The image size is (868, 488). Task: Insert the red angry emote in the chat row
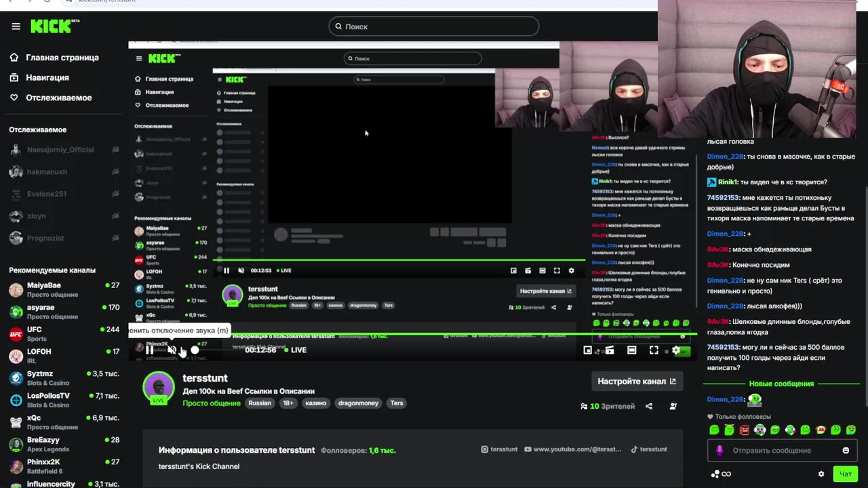(x=745, y=430)
